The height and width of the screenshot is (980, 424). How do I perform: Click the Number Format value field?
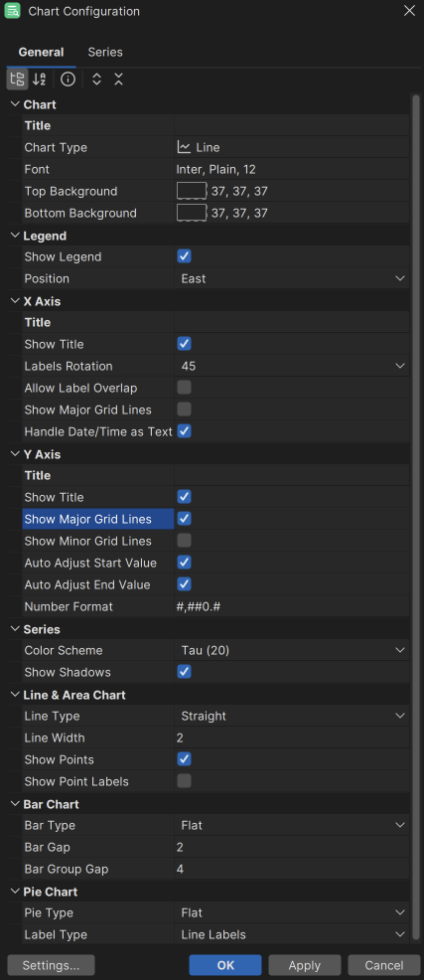click(x=292, y=607)
